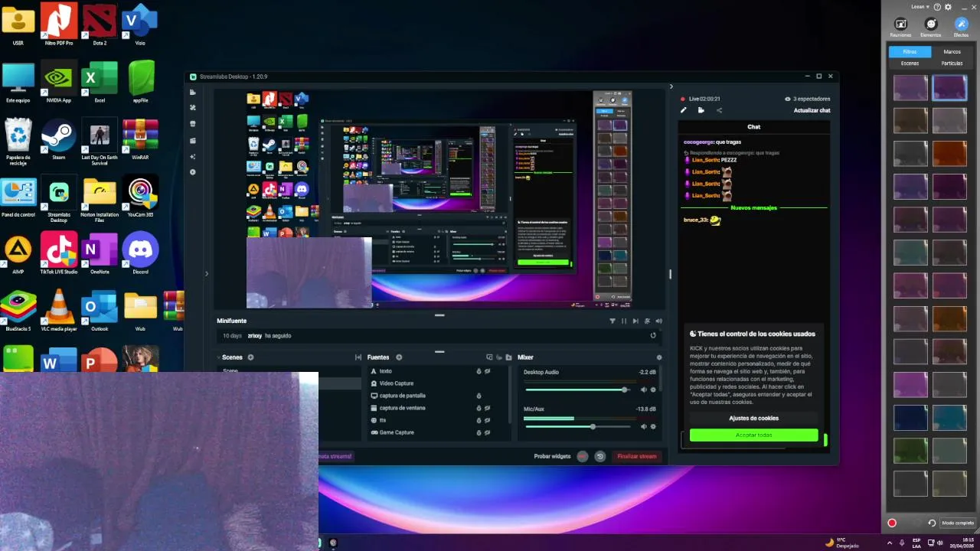Mute Desktop Audio in Mixer

click(643, 390)
